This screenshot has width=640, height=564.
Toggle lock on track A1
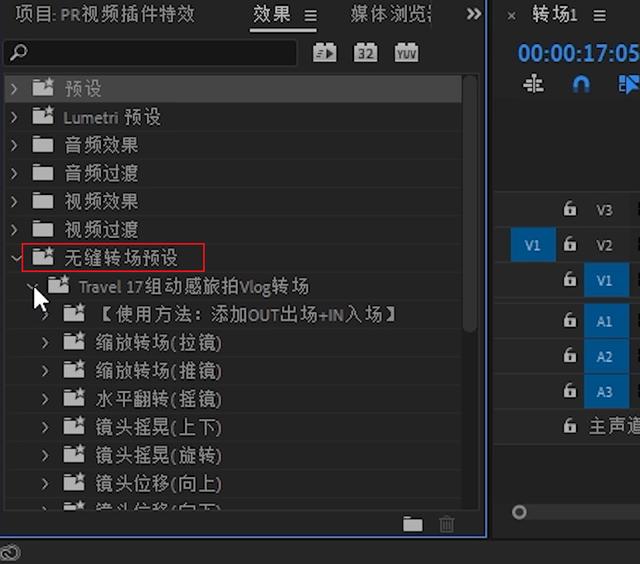click(570, 320)
